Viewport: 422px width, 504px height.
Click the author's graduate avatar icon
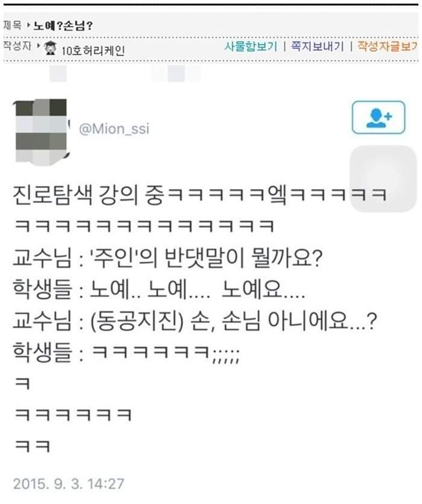(51, 48)
